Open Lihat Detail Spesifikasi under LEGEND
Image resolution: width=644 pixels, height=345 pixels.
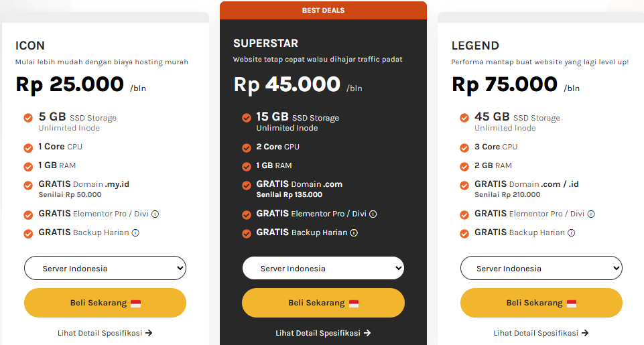point(541,333)
